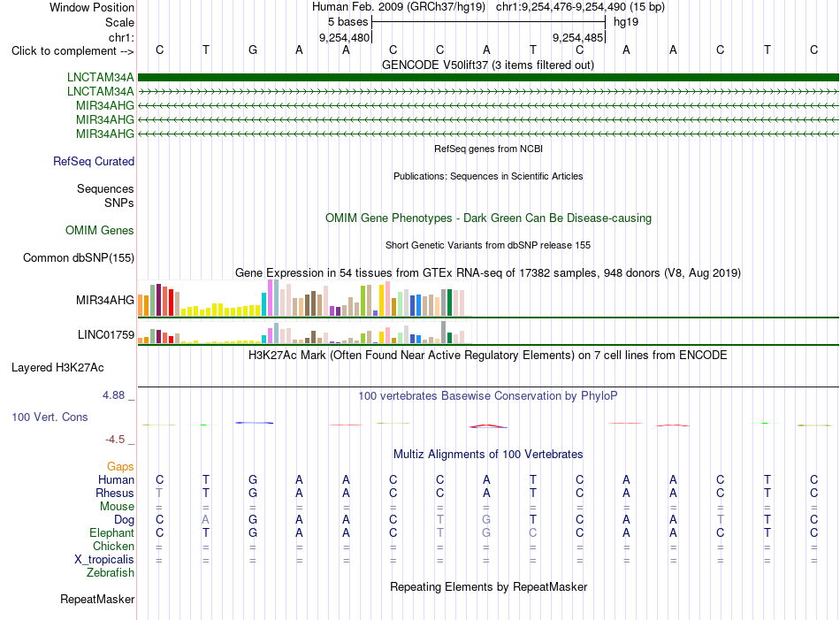840x620 pixels.
Task: Open the OMIM Genes track label
Action: tap(100, 231)
